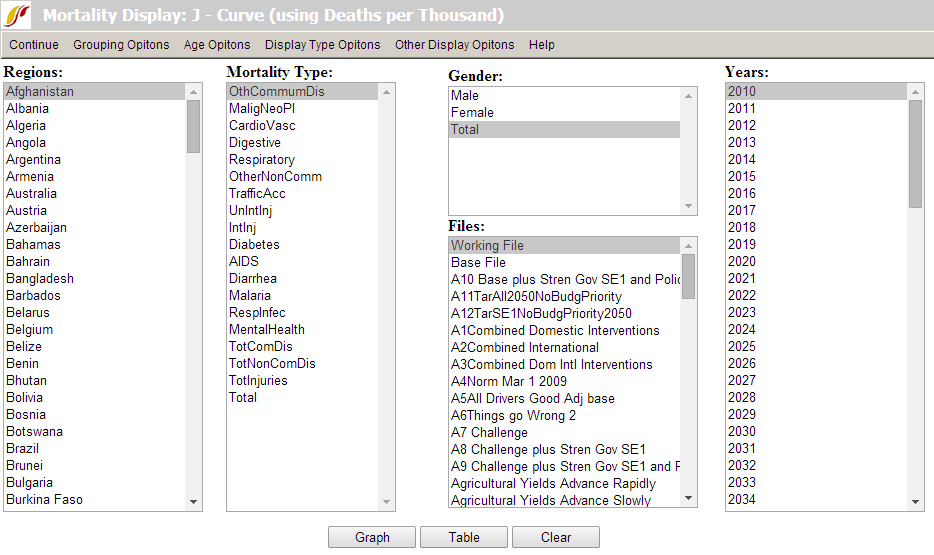The height and width of the screenshot is (555, 934).
Task: Choose Malaria as the mortality type
Action: pos(250,296)
